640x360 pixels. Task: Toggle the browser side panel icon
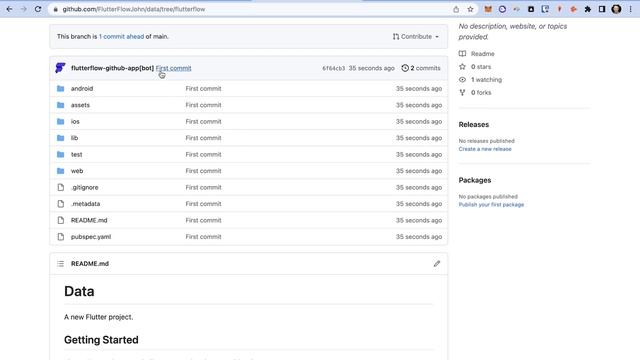[x=602, y=9]
